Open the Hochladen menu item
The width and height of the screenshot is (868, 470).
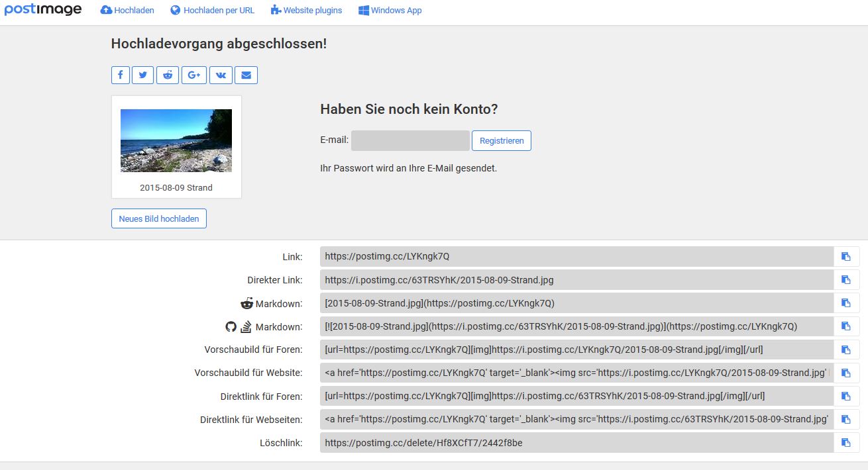127,11
